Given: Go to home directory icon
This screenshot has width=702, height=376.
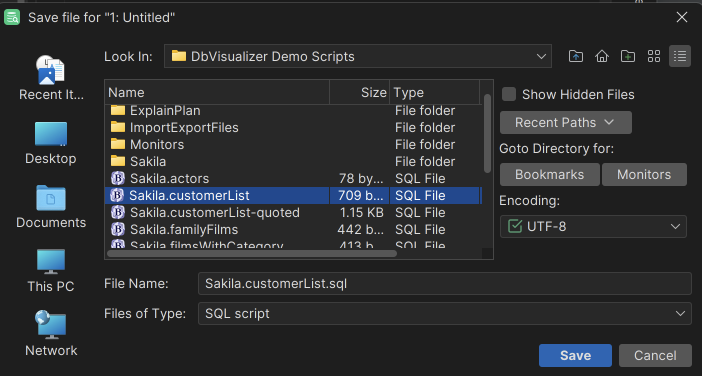Looking at the screenshot, I should 602,56.
